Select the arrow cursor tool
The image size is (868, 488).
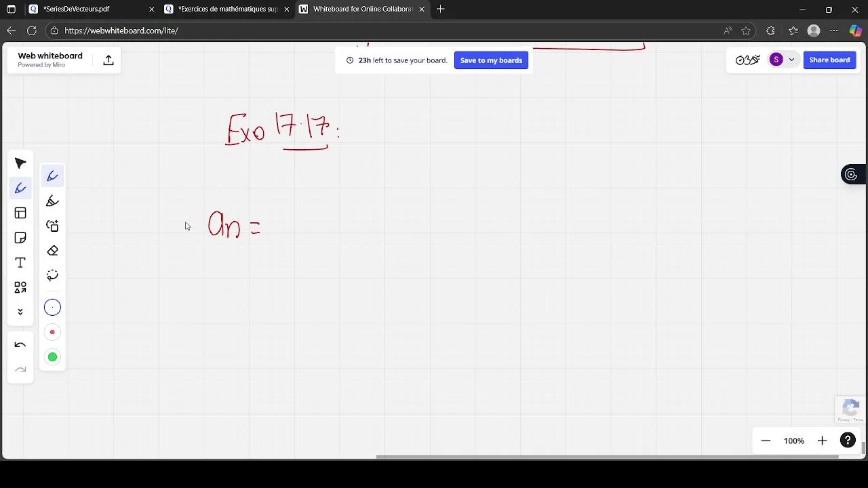(x=20, y=163)
